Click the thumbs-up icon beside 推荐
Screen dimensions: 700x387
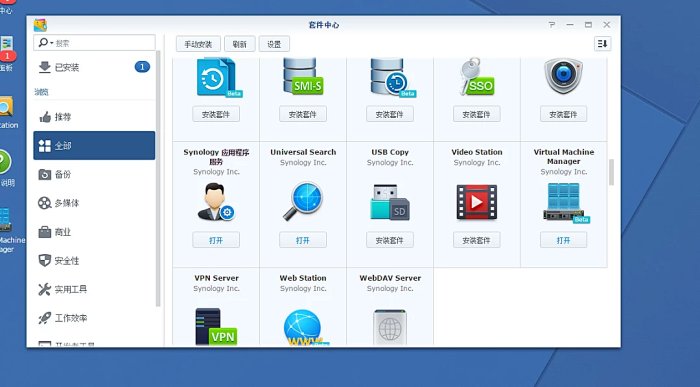[45, 117]
